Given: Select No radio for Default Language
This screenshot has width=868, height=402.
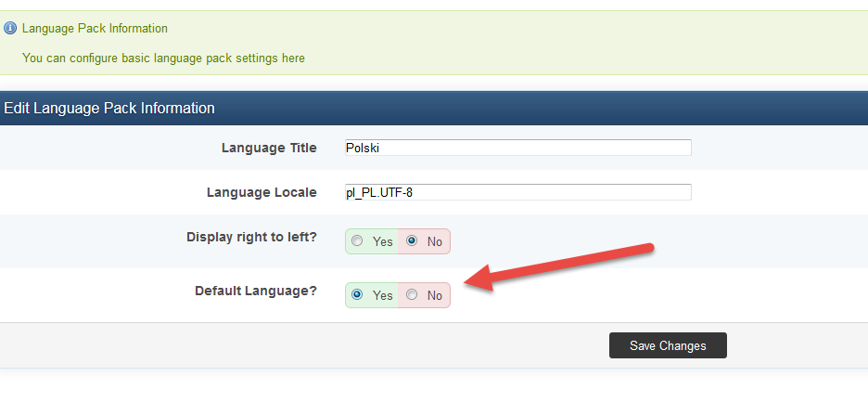Looking at the screenshot, I should pos(412,295).
